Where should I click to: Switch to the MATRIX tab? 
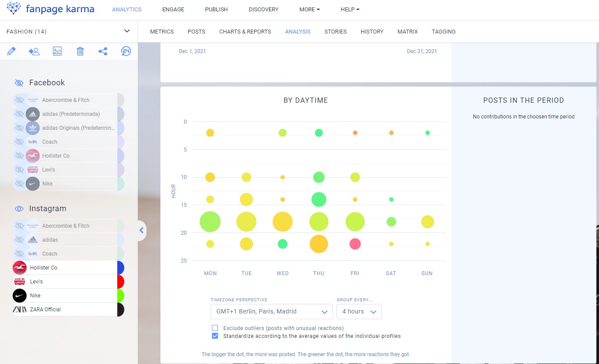408,32
